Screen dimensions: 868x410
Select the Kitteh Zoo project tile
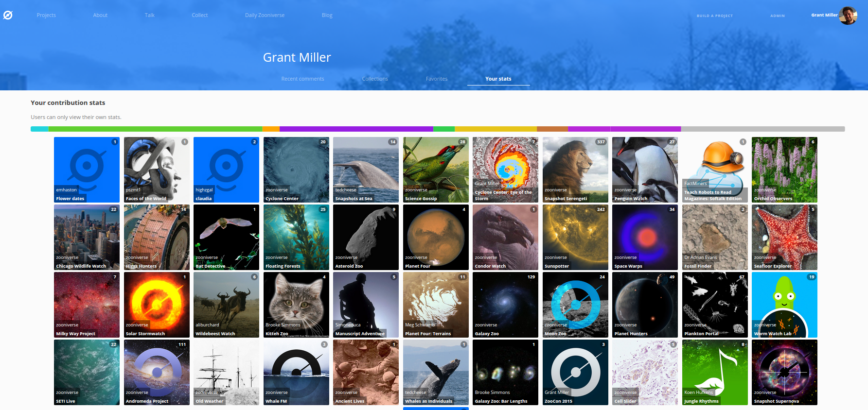click(x=296, y=305)
